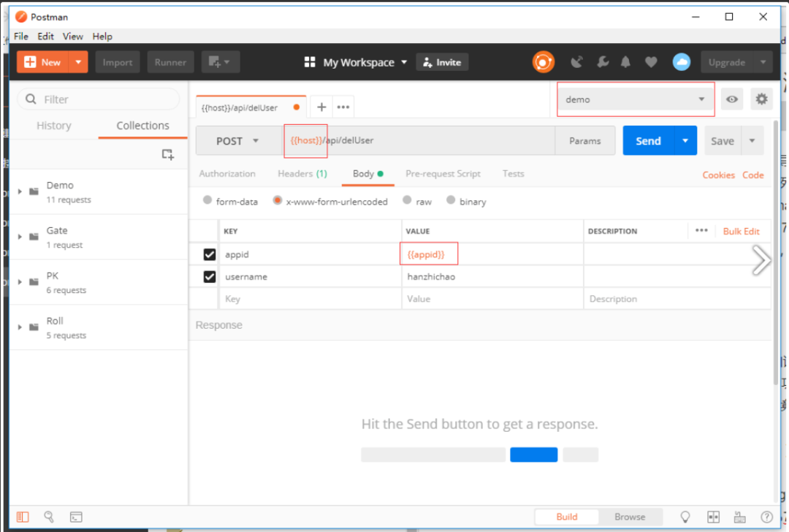Open the Headers (1) tab
This screenshot has height=532, width=789.
pyautogui.click(x=302, y=174)
